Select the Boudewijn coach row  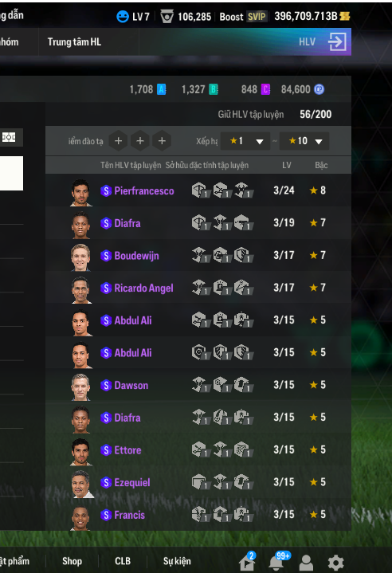coord(198,256)
